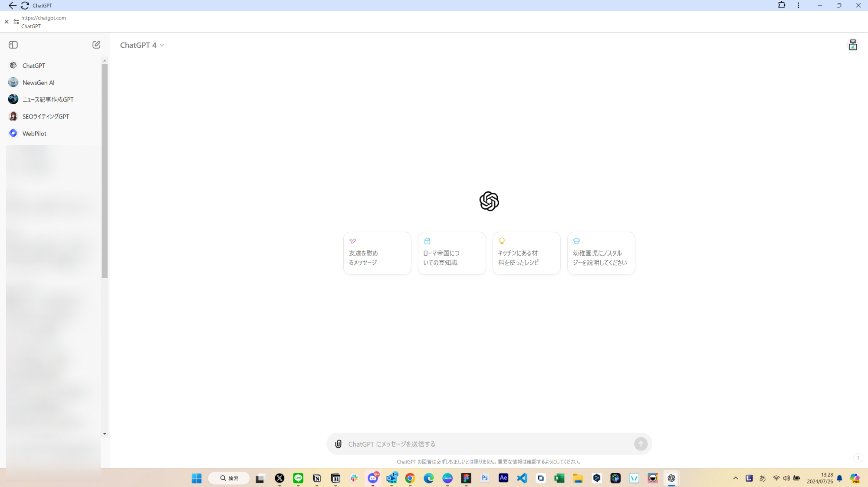This screenshot has height=487, width=868.
Task: Select the ChatGPT tab at the top
Action: pyautogui.click(x=42, y=5)
